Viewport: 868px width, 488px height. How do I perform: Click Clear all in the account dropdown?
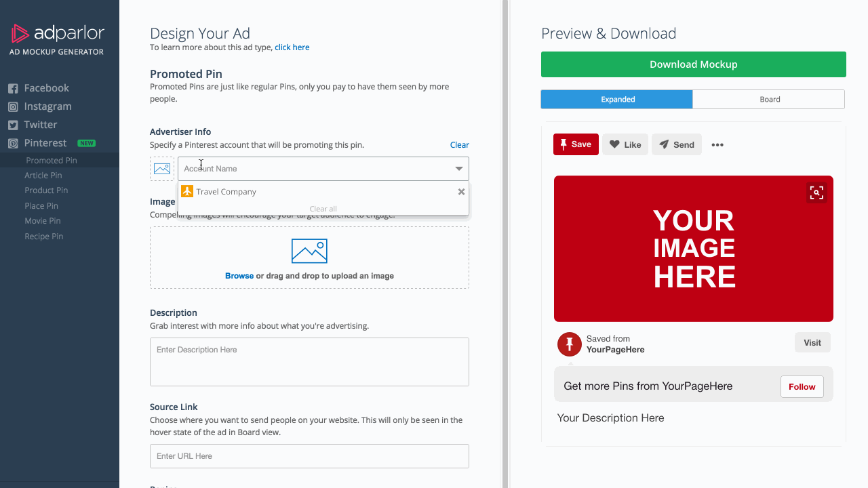coord(323,209)
